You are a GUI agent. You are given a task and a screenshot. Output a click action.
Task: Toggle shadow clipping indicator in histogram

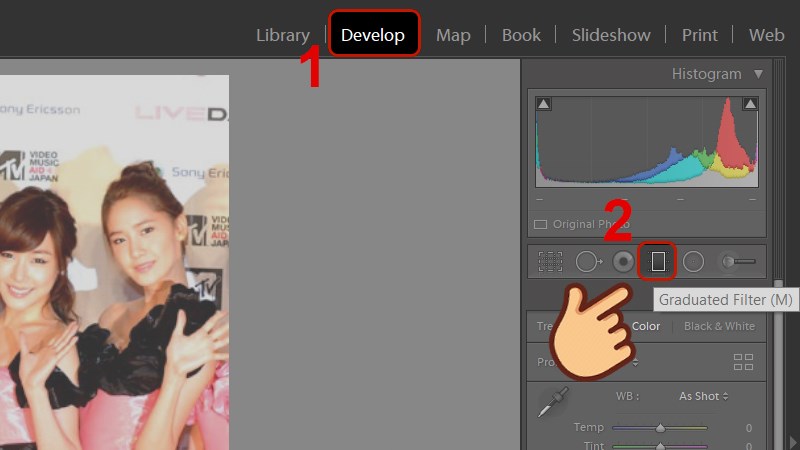pos(543,104)
